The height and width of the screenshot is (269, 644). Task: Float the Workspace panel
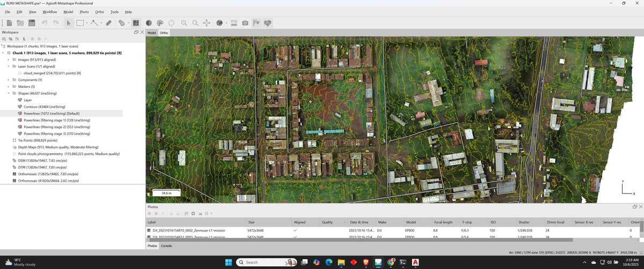click(x=136, y=32)
